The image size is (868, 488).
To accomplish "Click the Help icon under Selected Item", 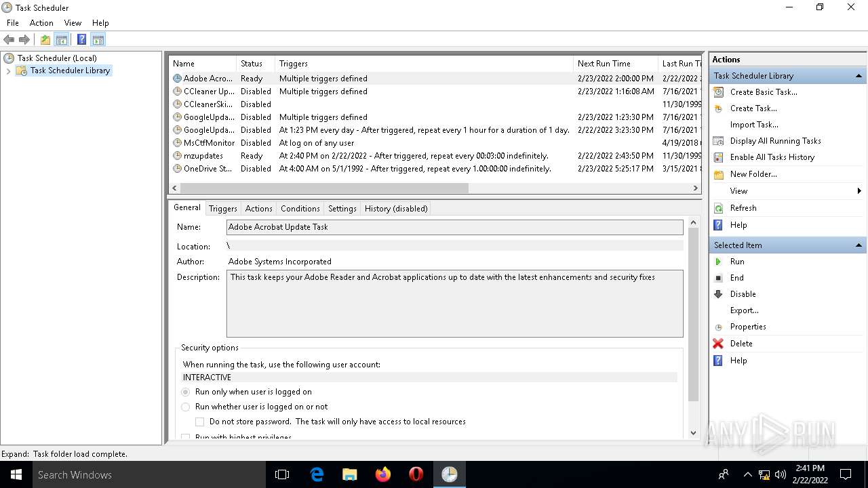I will (x=719, y=361).
